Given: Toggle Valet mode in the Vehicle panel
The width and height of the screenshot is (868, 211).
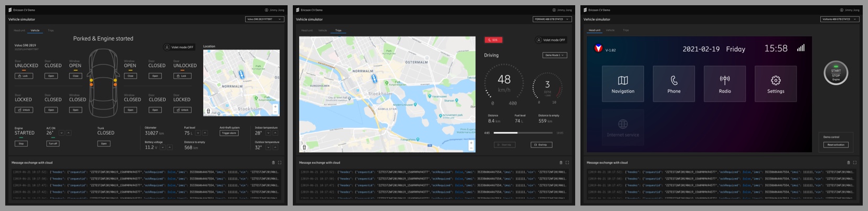Looking at the screenshot, I should (x=179, y=47).
